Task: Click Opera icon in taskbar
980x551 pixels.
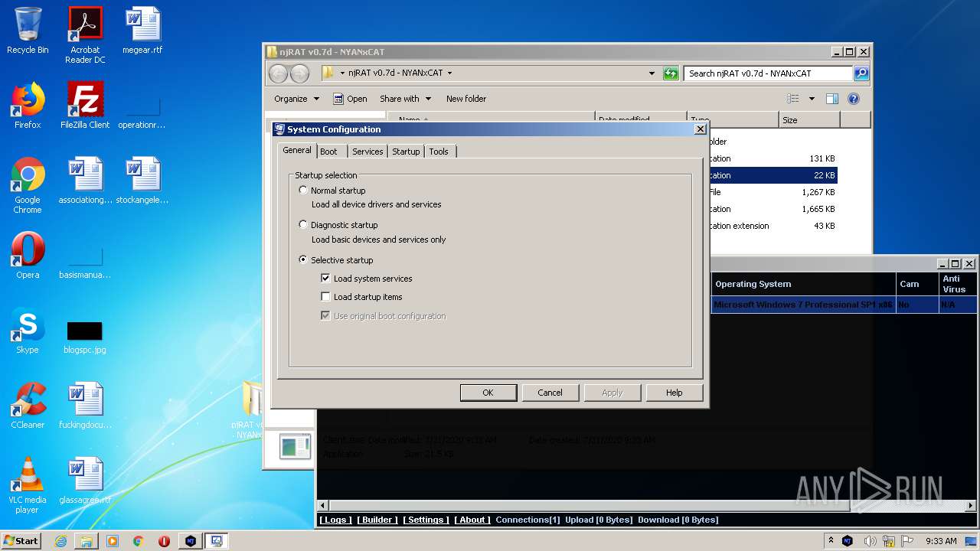Action: click(165, 540)
